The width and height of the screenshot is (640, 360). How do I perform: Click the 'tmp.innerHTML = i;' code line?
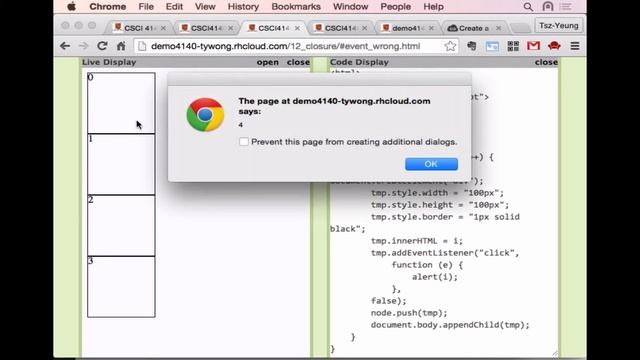point(417,241)
